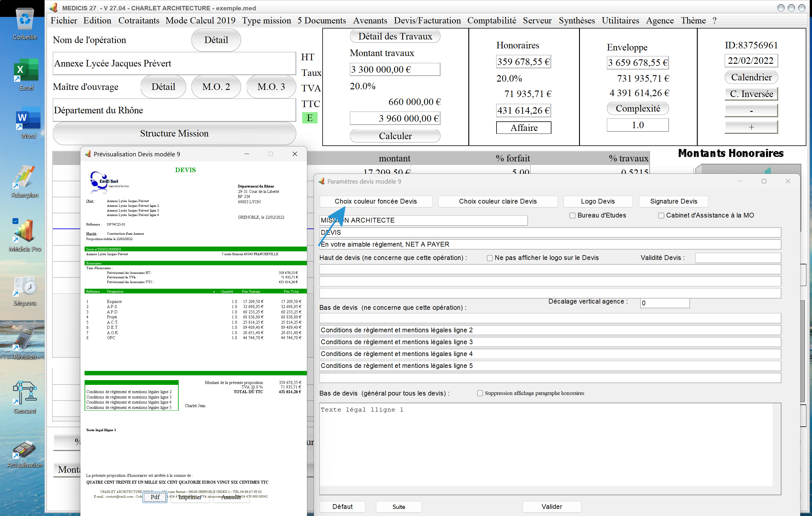Click the Pdf button in preview
This screenshot has width=812, height=516.
[155, 497]
